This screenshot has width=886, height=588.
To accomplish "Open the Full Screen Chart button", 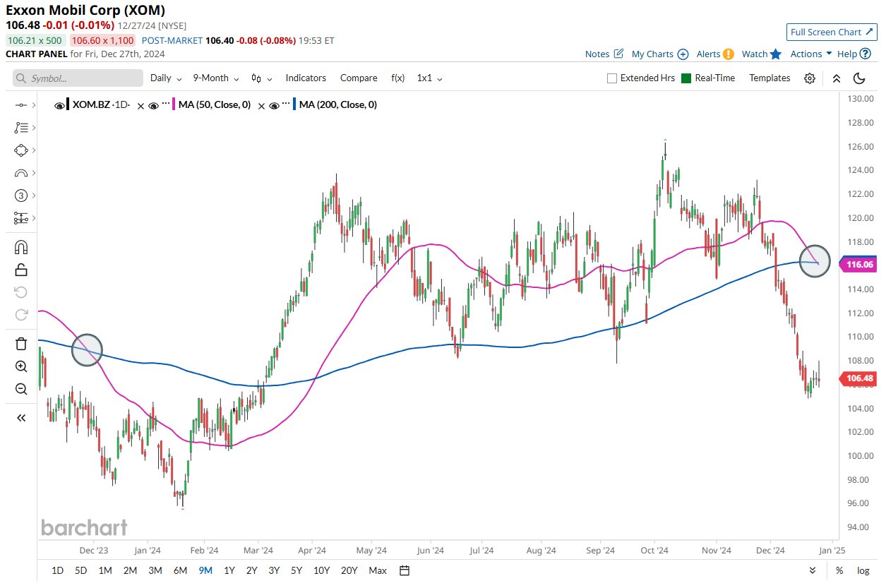I will pyautogui.click(x=831, y=32).
